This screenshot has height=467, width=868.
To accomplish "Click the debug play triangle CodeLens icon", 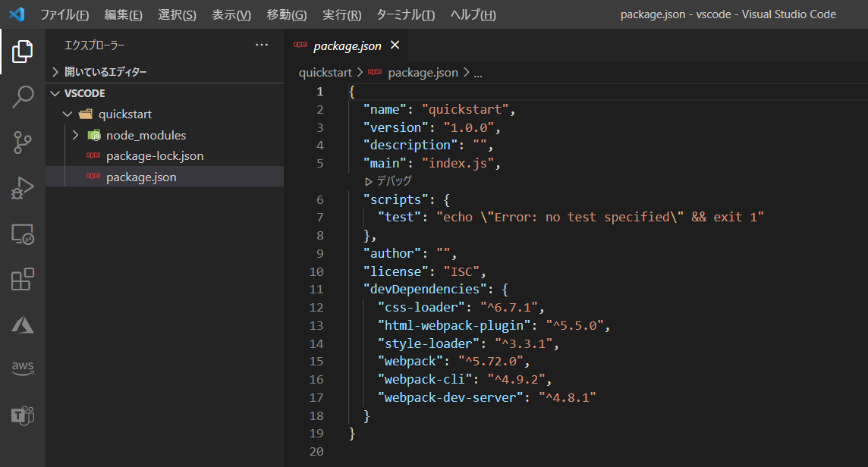I will point(369,181).
